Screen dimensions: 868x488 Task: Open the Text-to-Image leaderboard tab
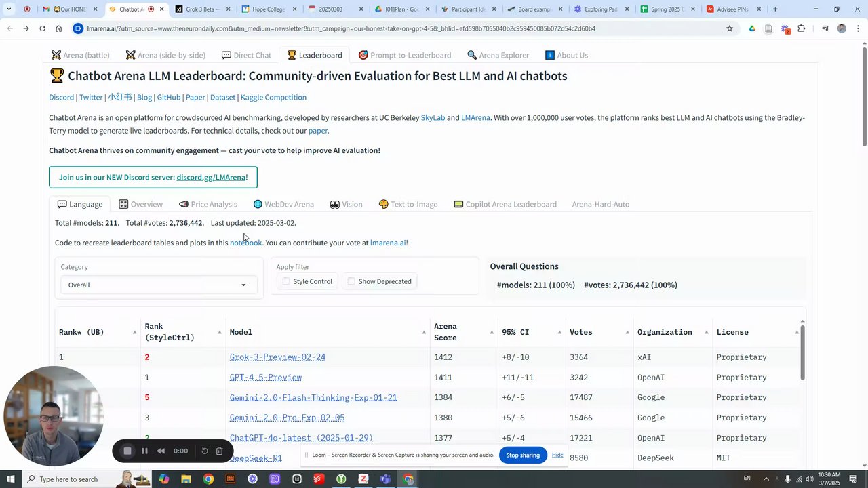pos(408,204)
